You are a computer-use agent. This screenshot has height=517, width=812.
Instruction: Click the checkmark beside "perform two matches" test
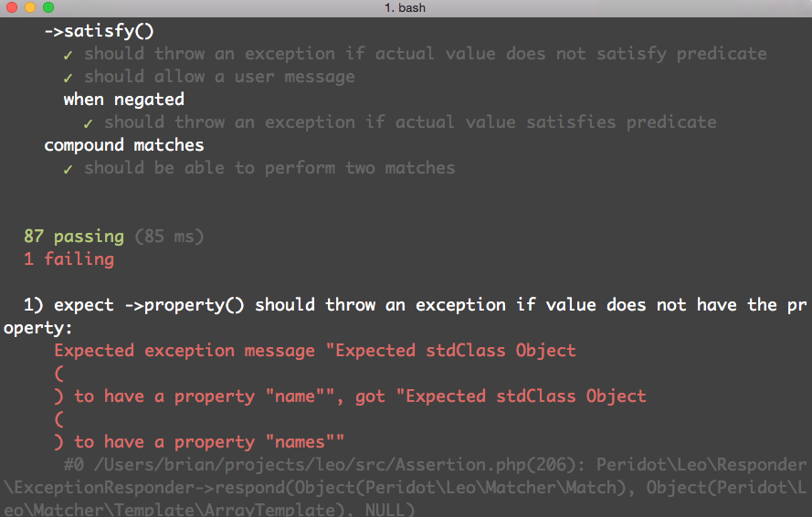point(69,169)
